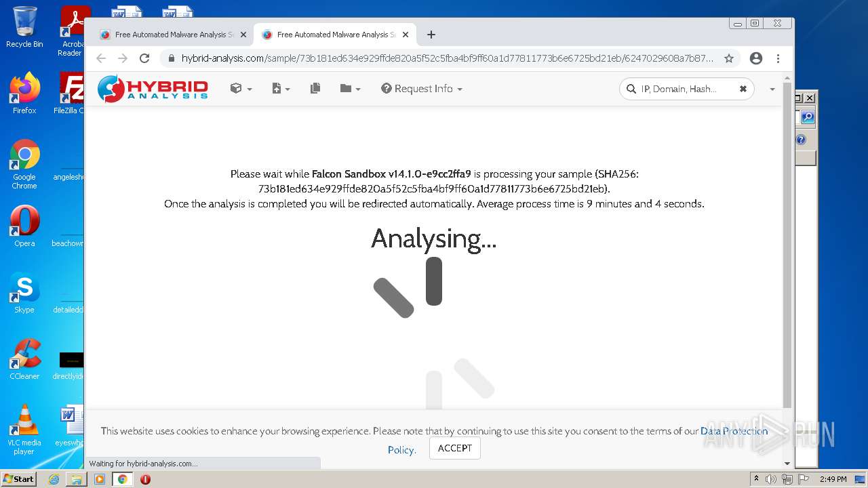This screenshot has width=868, height=488.
Task: Click the search magnifier icon
Action: tap(631, 89)
